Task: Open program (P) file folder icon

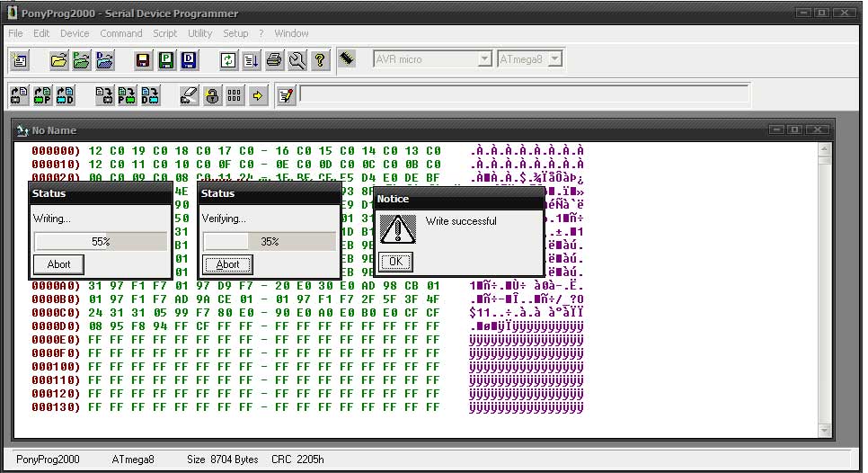Action: [82, 60]
